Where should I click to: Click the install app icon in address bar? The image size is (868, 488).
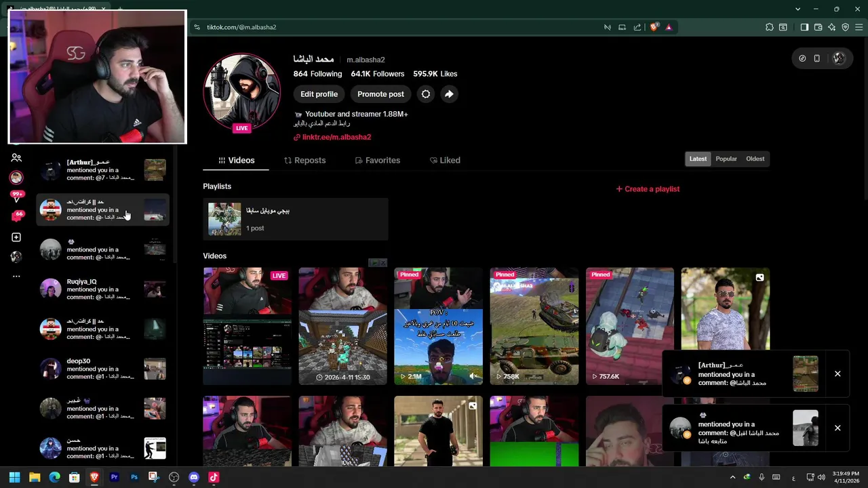pos(622,27)
